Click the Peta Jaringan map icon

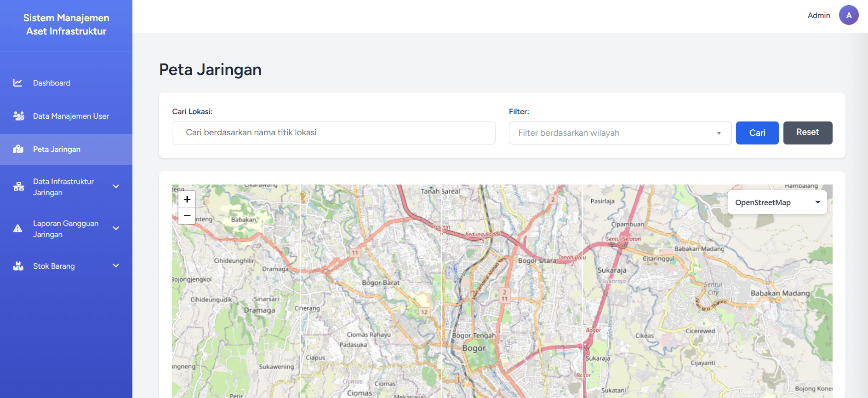[18, 149]
